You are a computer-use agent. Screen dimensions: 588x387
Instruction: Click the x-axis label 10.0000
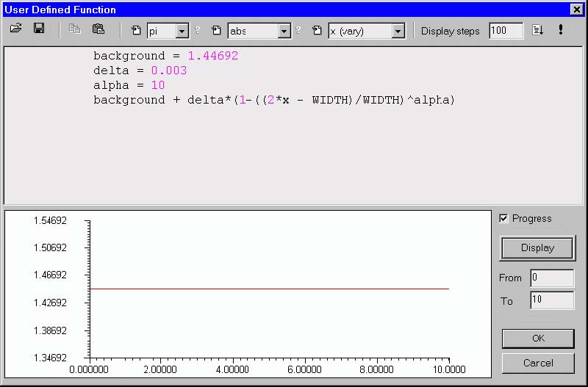[449, 369]
